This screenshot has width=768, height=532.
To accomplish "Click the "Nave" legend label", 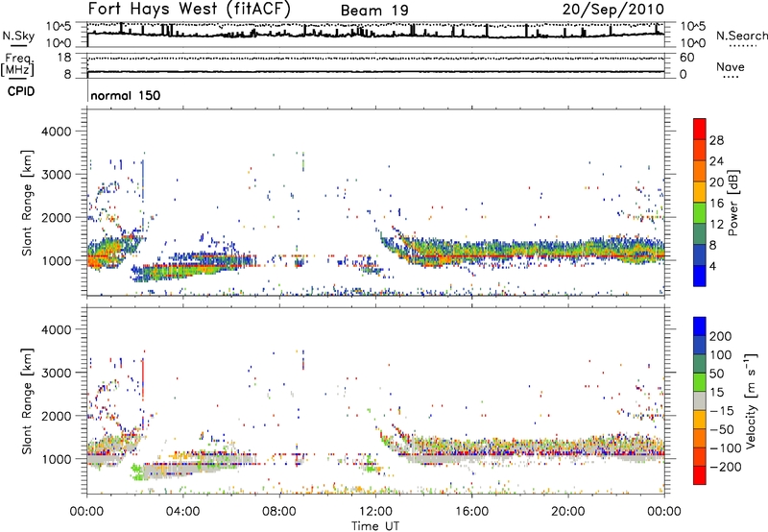I will click(731, 66).
